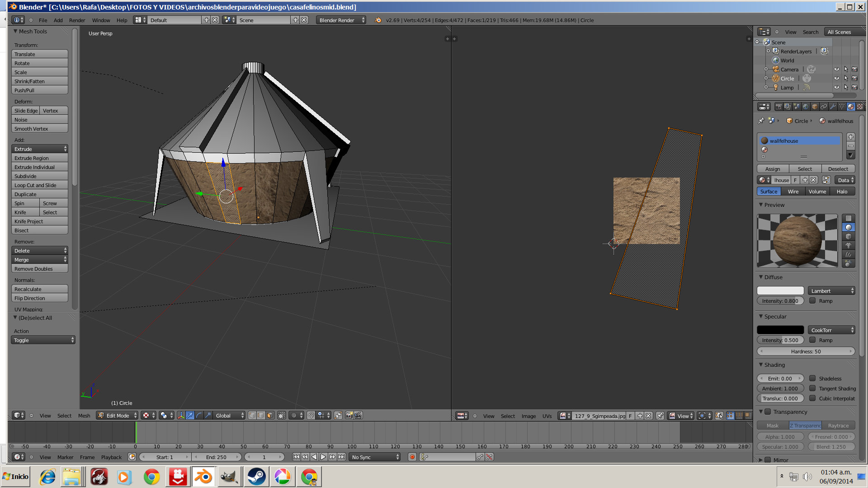Open the Render menu
The width and height of the screenshot is (868, 488).
(x=77, y=20)
